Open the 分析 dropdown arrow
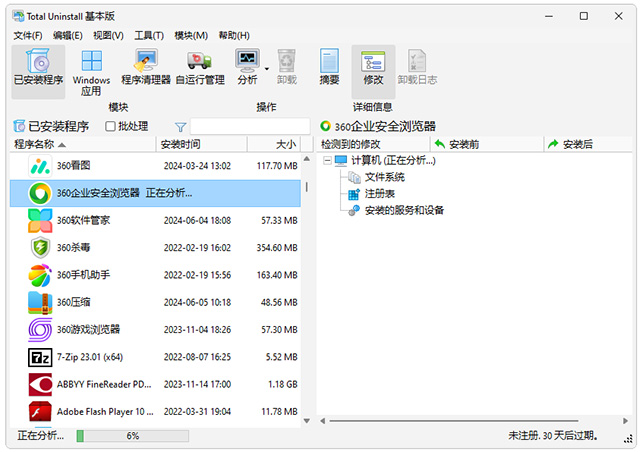640x452 pixels. point(267,69)
